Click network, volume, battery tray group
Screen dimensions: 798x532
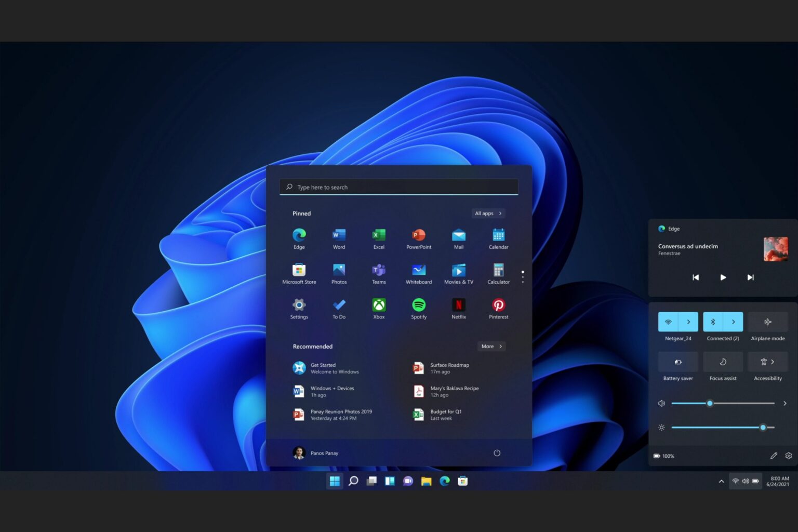(746, 481)
